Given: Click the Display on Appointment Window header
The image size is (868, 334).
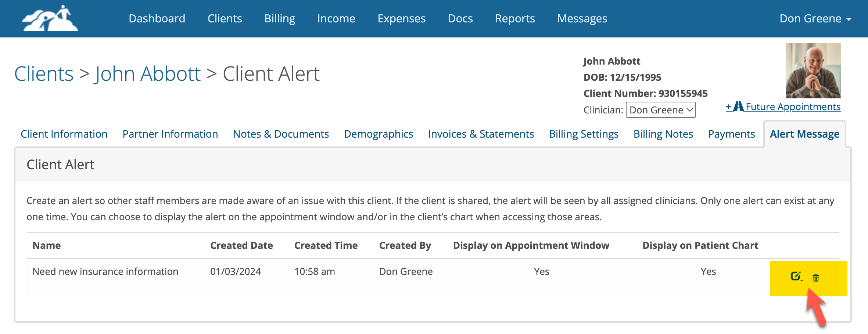Looking at the screenshot, I should coord(531,246).
